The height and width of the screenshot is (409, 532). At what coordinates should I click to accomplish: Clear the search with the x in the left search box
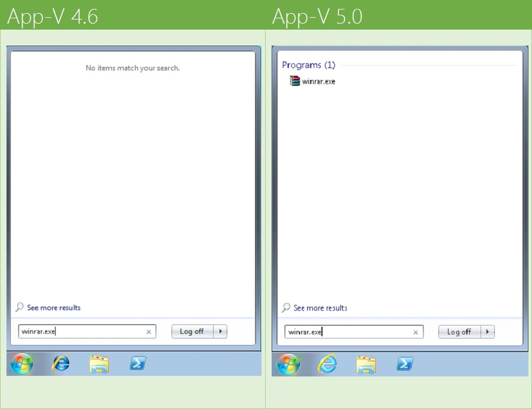149,331
